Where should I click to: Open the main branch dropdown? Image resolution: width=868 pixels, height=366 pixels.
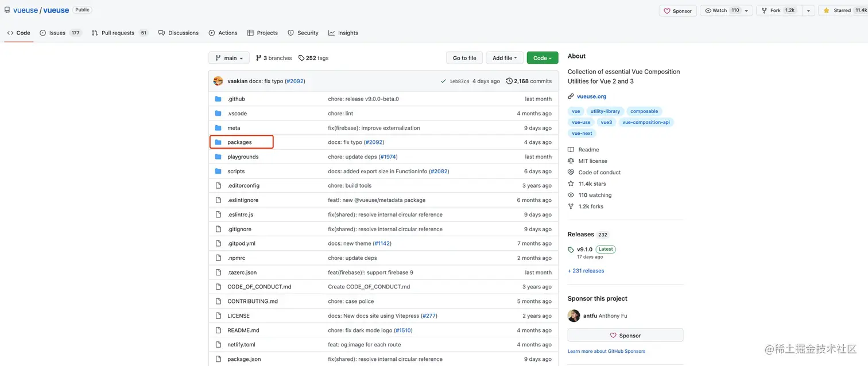(x=229, y=58)
